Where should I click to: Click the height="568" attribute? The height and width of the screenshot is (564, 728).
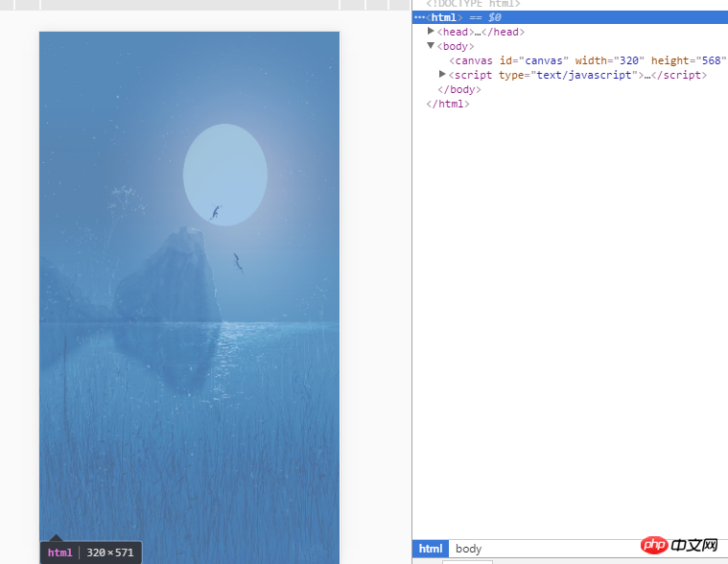pyautogui.click(x=689, y=60)
